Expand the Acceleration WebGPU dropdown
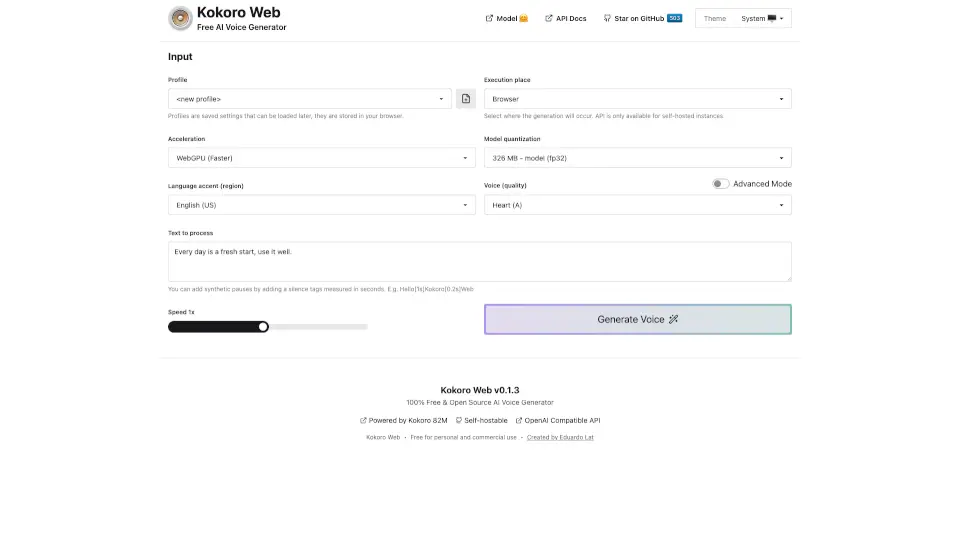The image size is (960, 540). coord(321,158)
